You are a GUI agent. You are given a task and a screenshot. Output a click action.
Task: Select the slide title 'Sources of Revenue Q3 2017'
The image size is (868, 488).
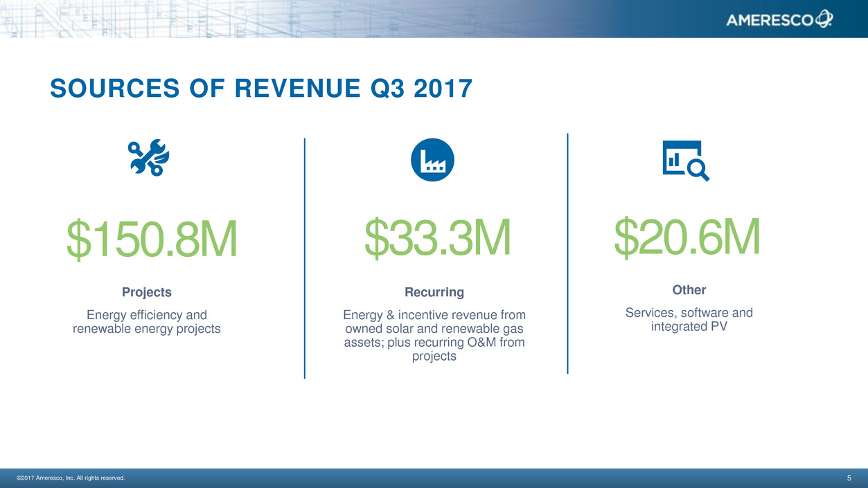tap(261, 89)
